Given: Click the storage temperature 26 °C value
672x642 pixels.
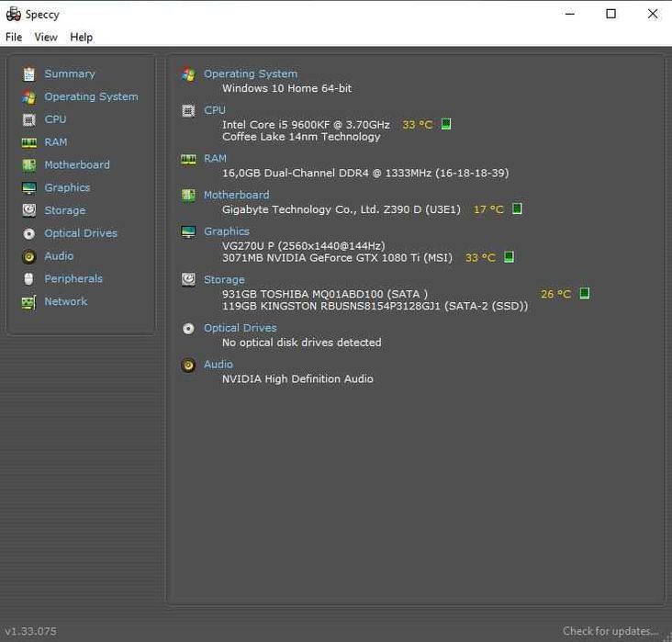Looking at the screenshot, I should coord(555,294).
